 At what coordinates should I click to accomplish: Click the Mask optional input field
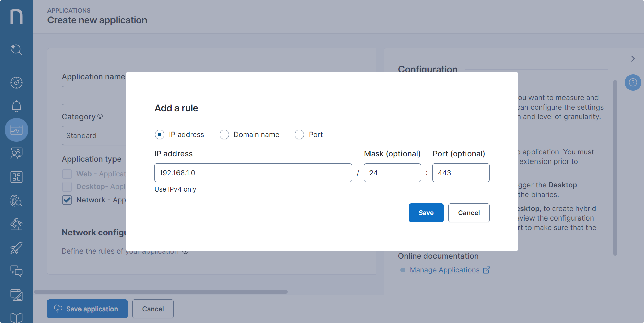(392, 173)
